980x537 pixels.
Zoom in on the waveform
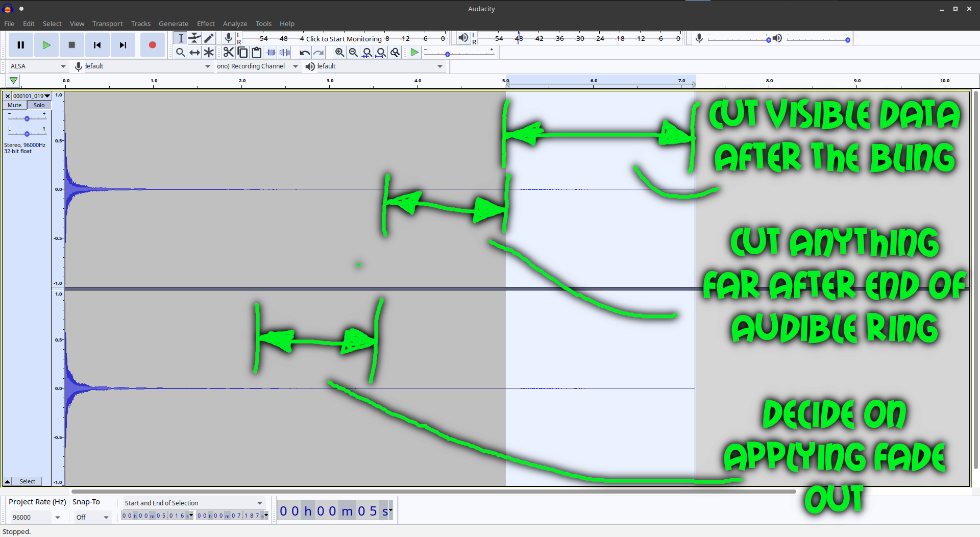(x=339, y=52)
